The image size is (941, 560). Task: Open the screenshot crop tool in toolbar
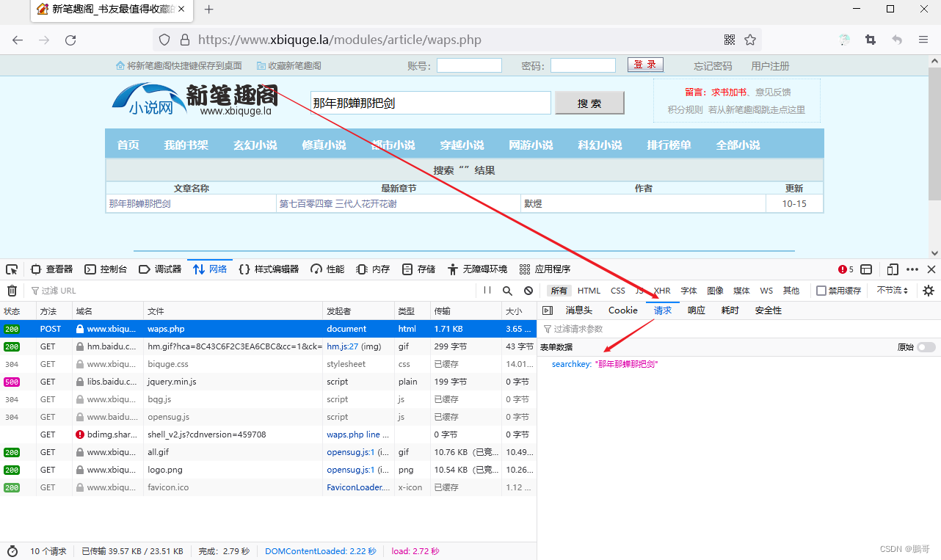(871, 40)
